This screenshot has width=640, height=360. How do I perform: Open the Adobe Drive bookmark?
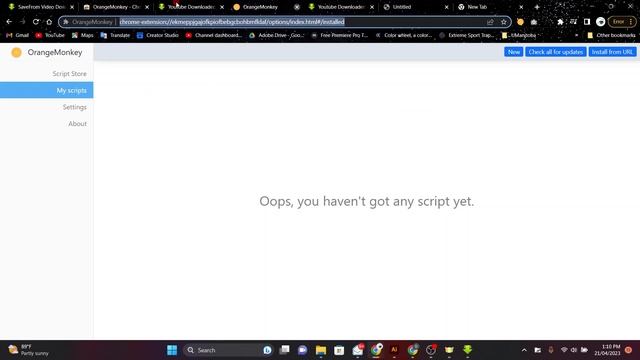(x=277, y=35)
